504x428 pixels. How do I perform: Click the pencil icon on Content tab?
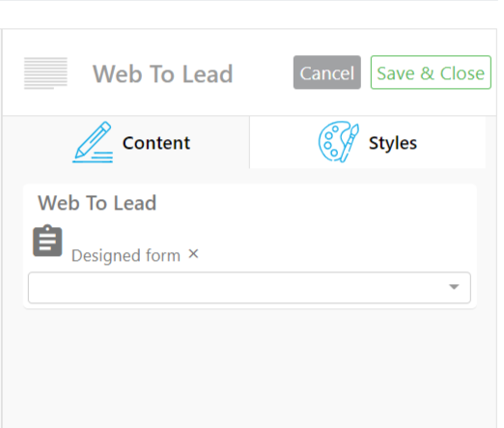(93, 142)
